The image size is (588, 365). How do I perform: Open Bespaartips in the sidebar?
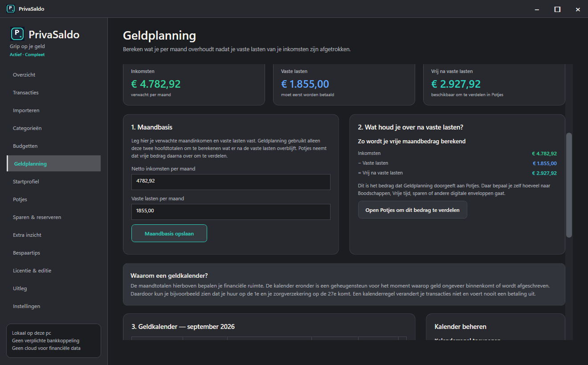tap(53, 253)
